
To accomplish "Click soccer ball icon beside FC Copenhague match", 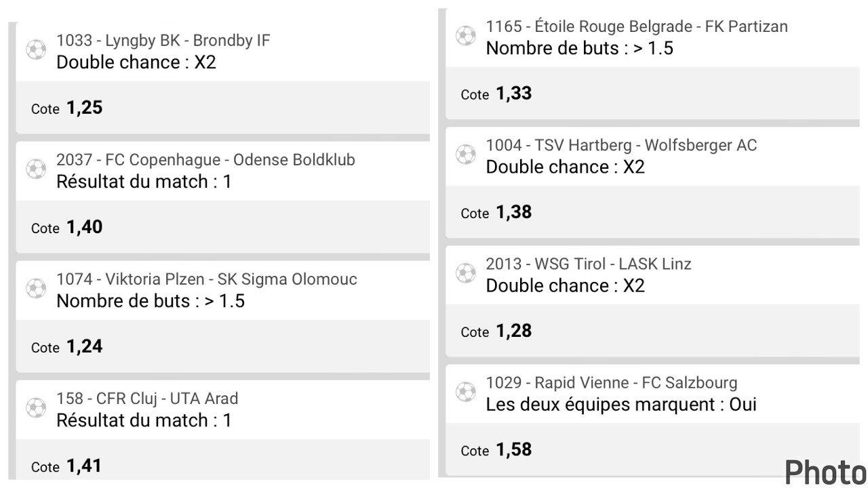I will (36, 169).
